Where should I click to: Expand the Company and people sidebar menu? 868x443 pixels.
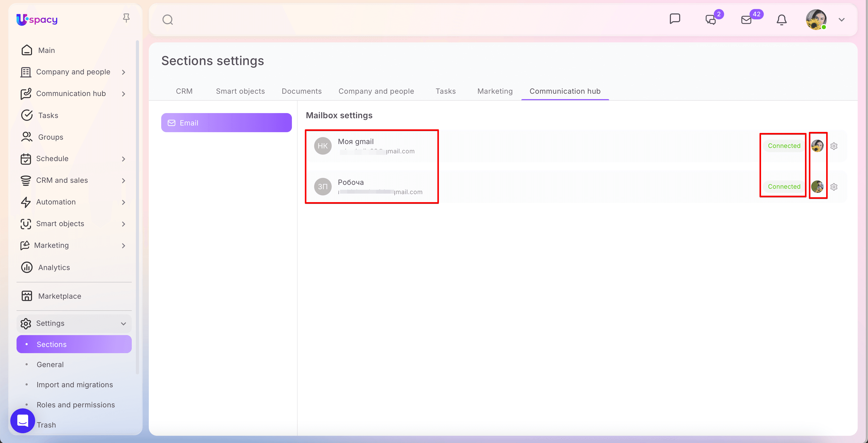pos(123,72)
